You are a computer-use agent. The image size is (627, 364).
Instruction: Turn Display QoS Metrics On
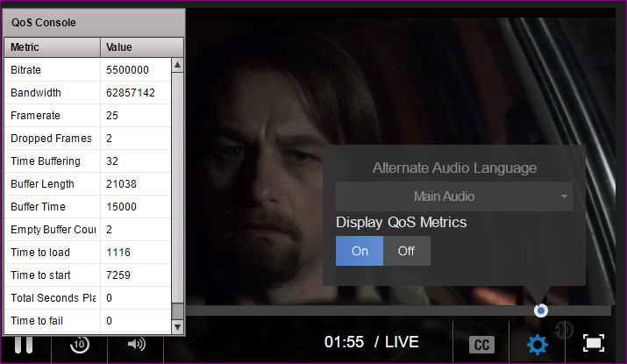click(360, 251)
